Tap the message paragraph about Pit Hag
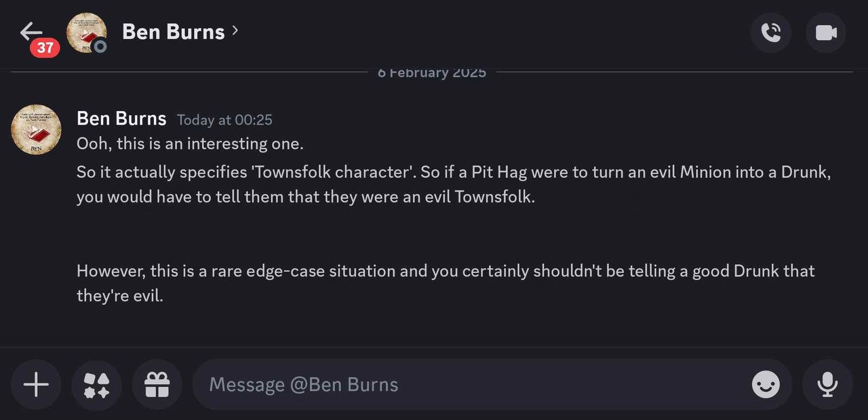 pos(453,184)
